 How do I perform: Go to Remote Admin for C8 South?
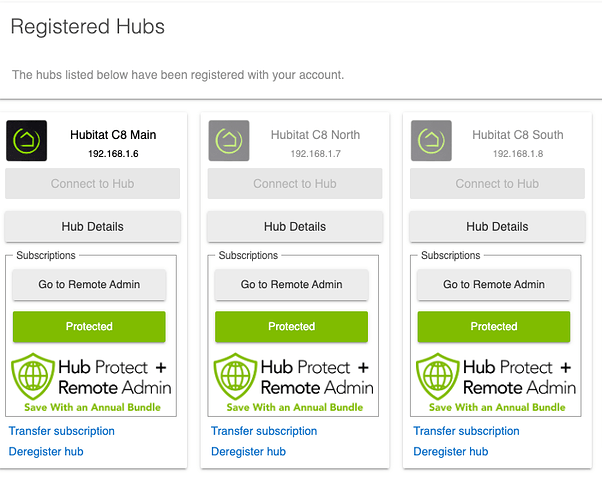point(494,285)
